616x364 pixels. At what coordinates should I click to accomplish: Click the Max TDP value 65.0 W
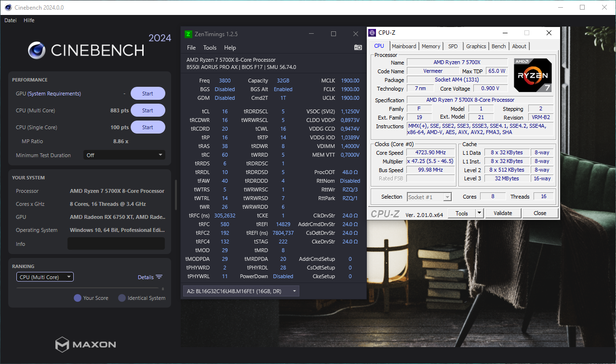(497, 71)
